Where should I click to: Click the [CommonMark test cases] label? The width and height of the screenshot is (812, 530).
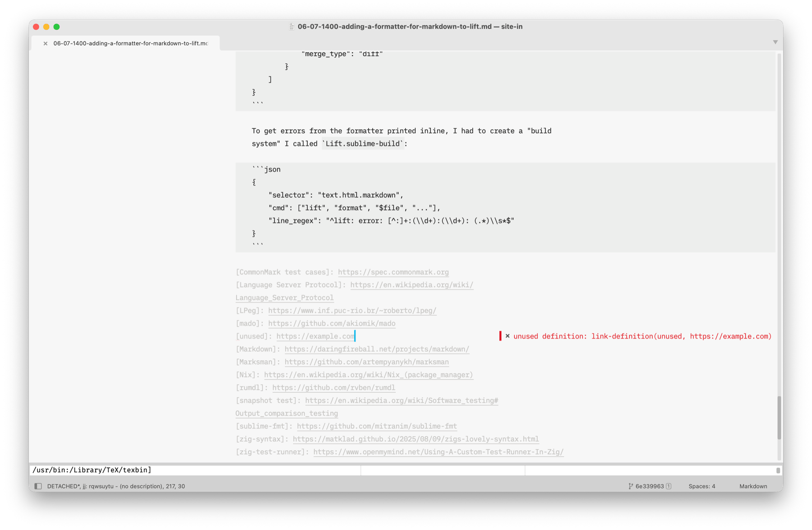(285, 272)
